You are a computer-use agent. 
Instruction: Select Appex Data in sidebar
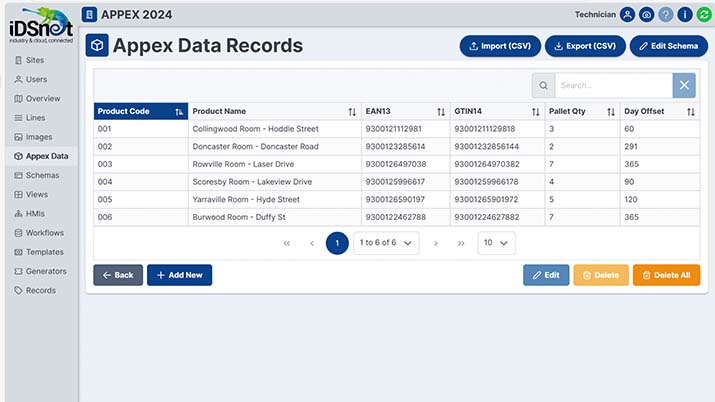(41, 156)
